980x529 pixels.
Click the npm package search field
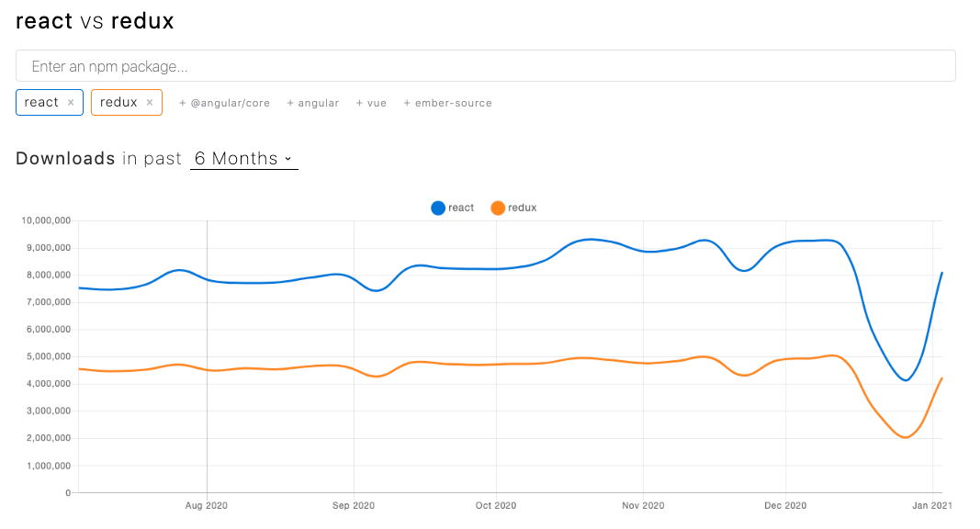coord(486,65)
